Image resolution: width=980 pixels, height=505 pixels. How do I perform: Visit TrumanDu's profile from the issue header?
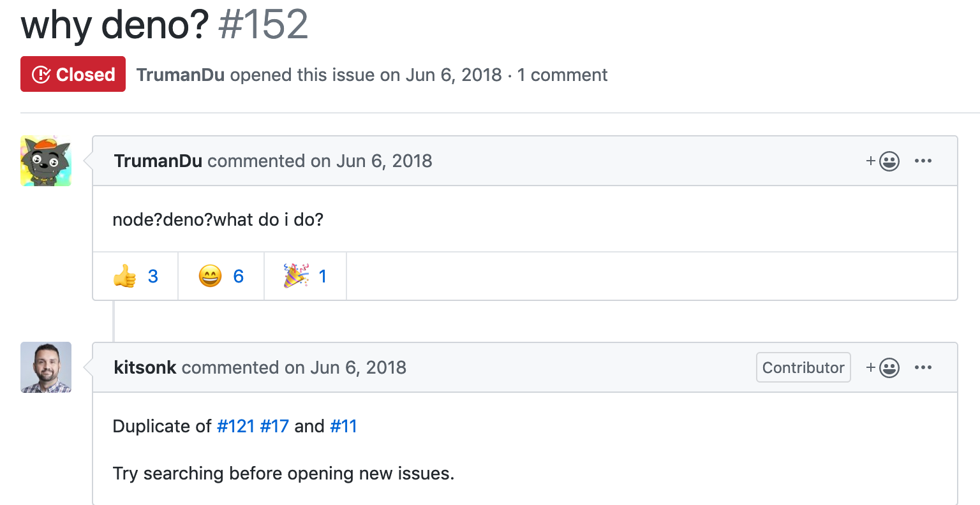pyautogui.click(x=181, y=75)
